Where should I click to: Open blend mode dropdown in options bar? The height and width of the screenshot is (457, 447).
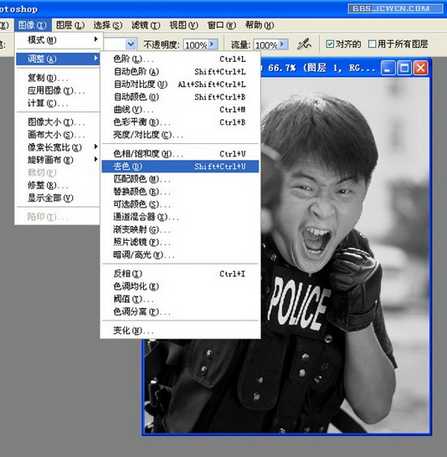point(131,44)
